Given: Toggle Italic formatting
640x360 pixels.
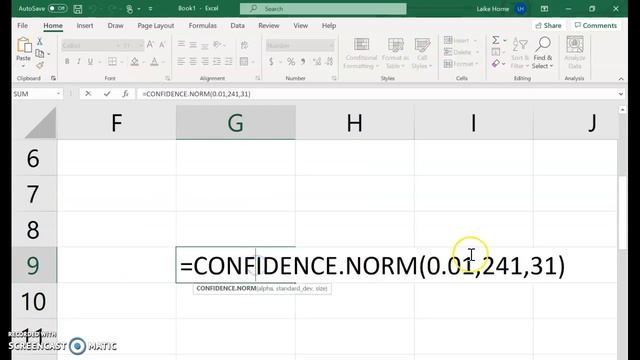Looking at the screenshot, I should [x=78, y=62].
